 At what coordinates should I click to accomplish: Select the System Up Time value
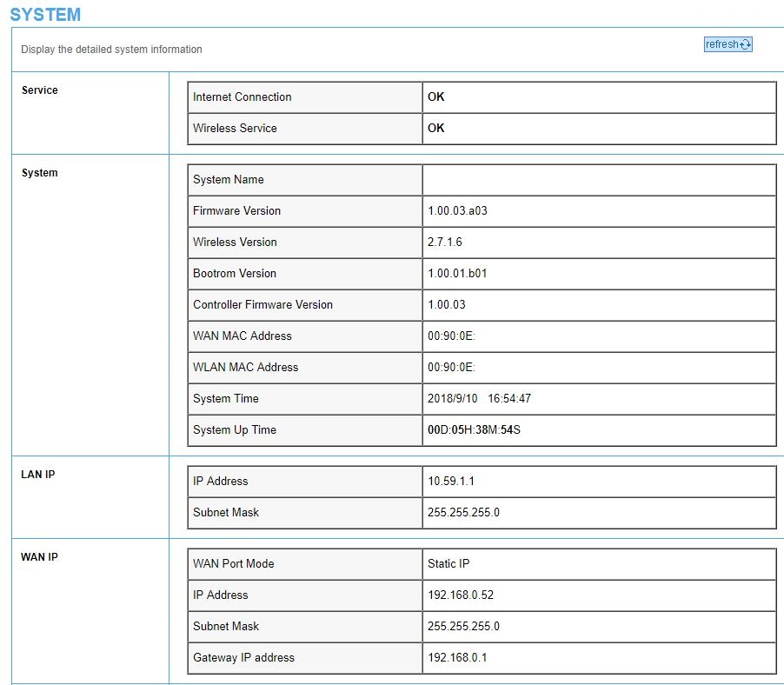474,430
